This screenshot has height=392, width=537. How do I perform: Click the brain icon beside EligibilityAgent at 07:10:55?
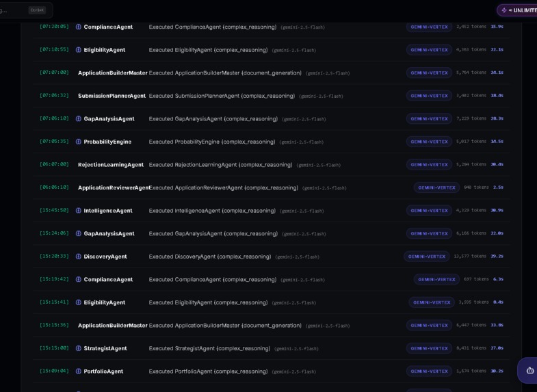point(79,50)
